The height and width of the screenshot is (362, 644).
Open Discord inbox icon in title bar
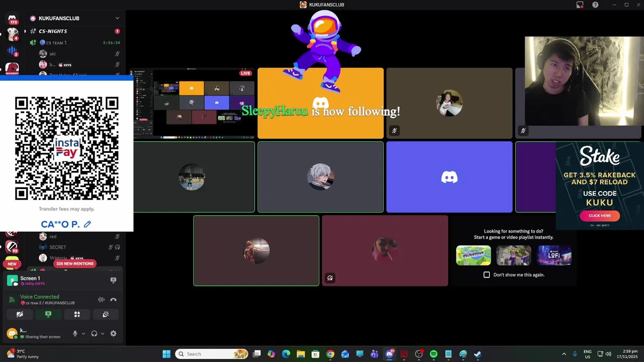580,5
